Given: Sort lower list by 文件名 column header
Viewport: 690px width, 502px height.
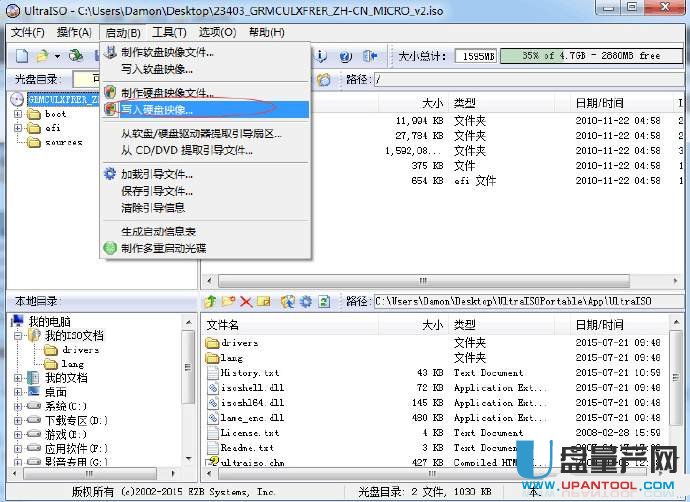Looking at the screenshot, I should (223, 325).
